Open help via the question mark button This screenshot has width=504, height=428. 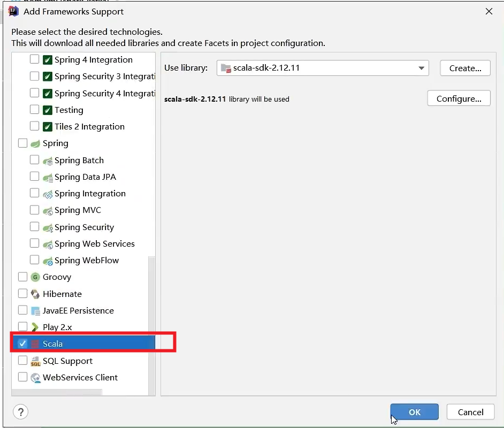pos(20,412)
